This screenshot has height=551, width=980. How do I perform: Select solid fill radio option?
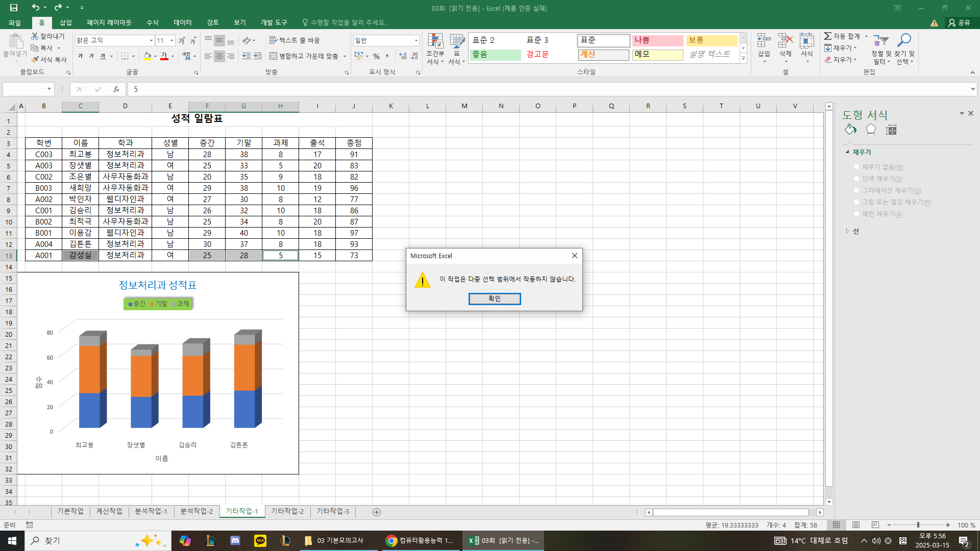click(x=857, y=179)
